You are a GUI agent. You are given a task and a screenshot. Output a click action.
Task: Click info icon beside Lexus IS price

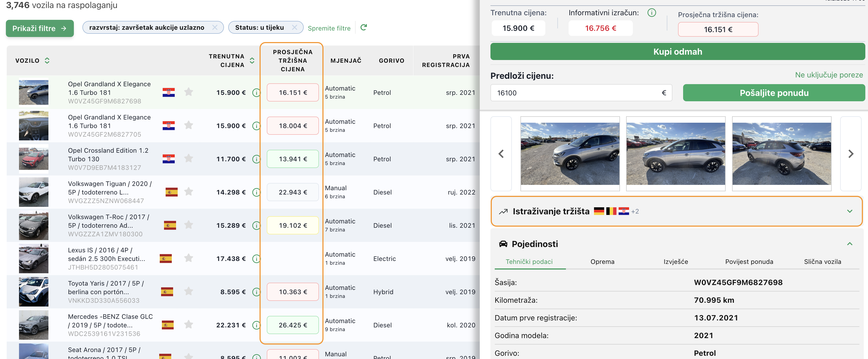[256, 259]
